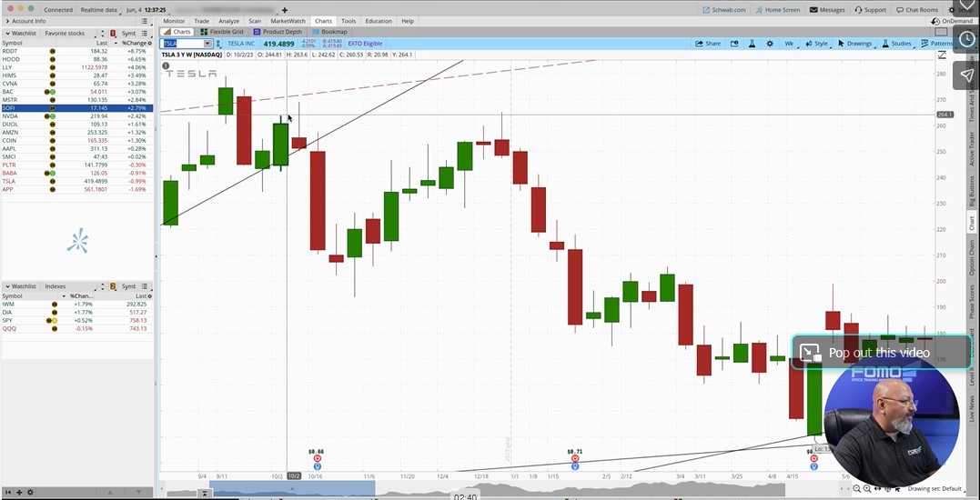Collapse the Indexes Watchlist gadget
This screenshot has width=980, height=500.
pyautogui.click(x=7, y=286)
